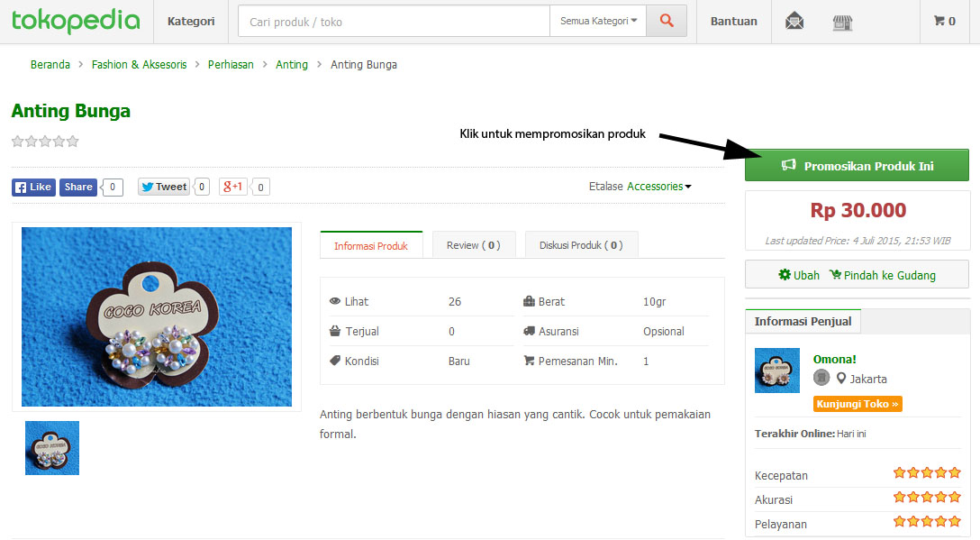
Task: Go to Perhiasan breadcrumb
Action: click(231, 64)
